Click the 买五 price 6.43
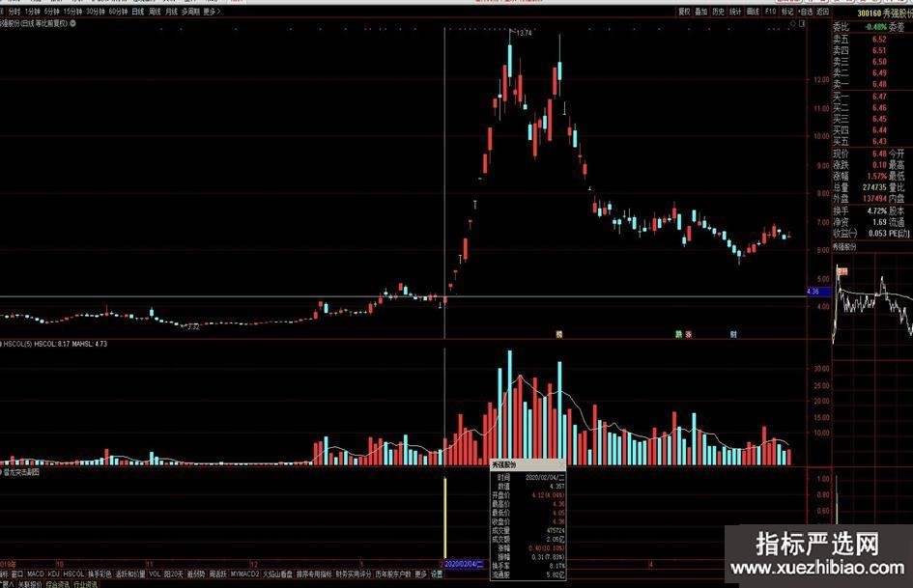 pyautogui.click(x=879, y=142)
